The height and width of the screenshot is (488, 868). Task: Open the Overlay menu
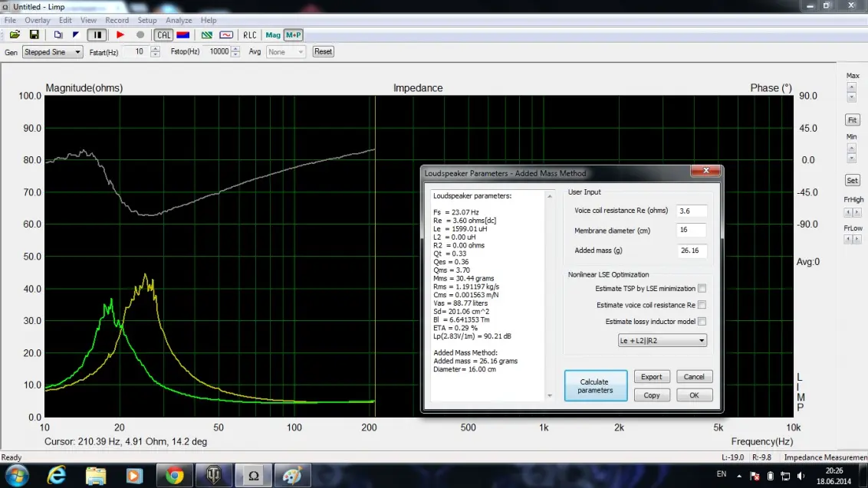point(37,21)
